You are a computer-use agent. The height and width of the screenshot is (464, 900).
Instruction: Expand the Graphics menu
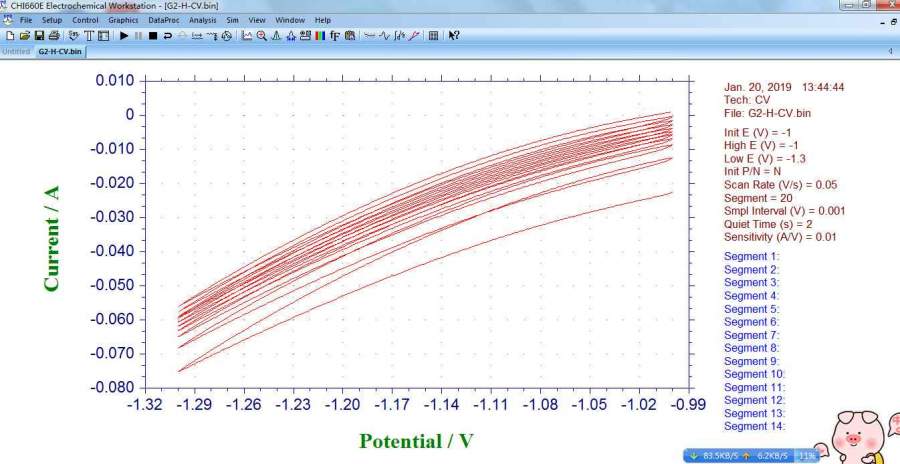[123, 20]
